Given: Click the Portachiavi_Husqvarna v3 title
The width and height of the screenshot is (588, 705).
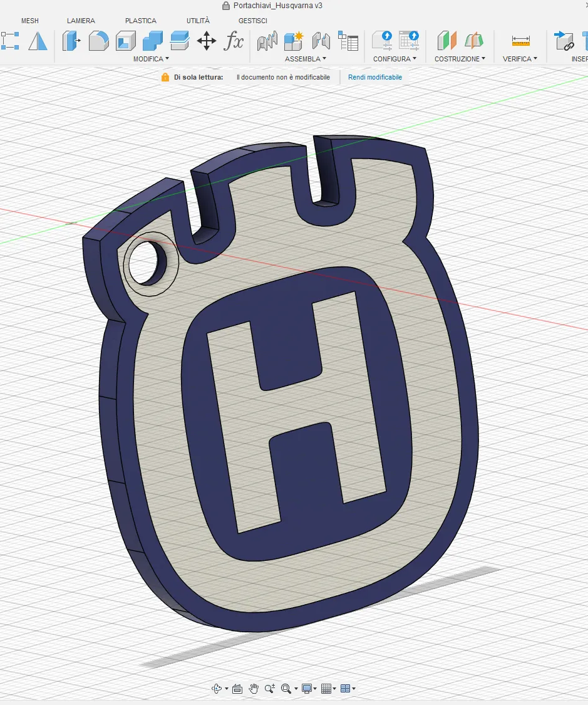Looking at the screenshot, I should pyautogui.click(x=278, y=6).
